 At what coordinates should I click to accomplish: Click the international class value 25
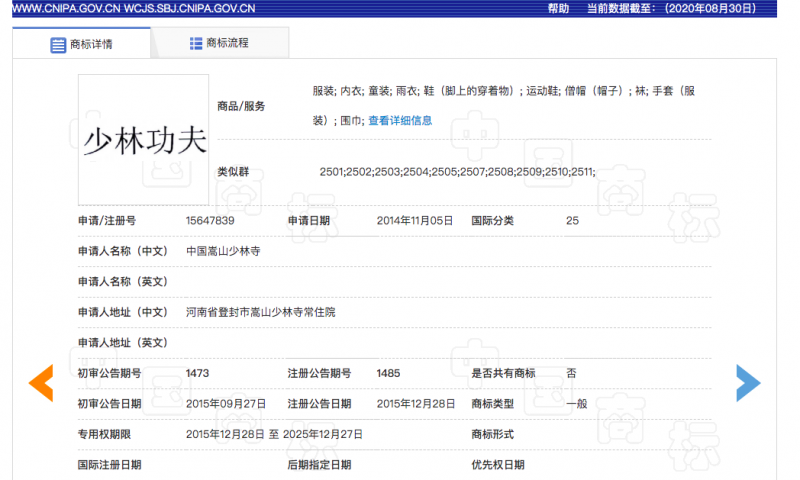click(572, 220)
